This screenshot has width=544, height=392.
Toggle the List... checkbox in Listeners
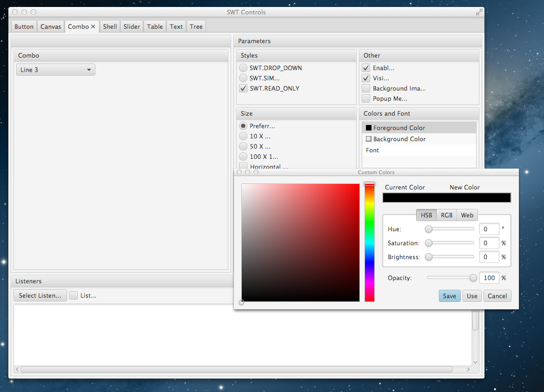pos(73,296)
